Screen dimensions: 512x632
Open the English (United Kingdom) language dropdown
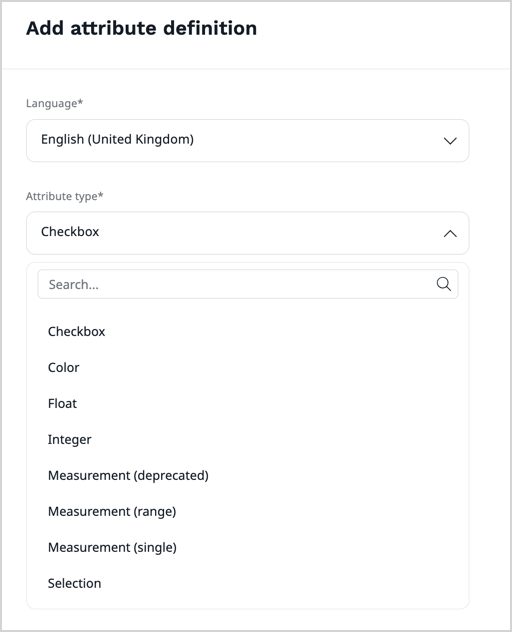coord(248,141)
